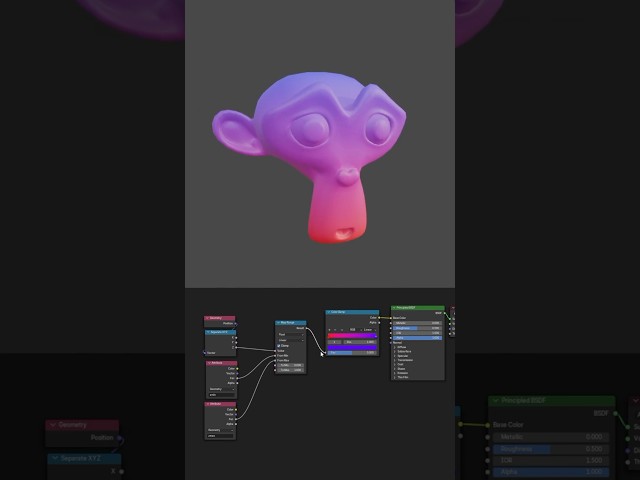
Task: Expand the Specular panel
Action: (x=395, y=356)
